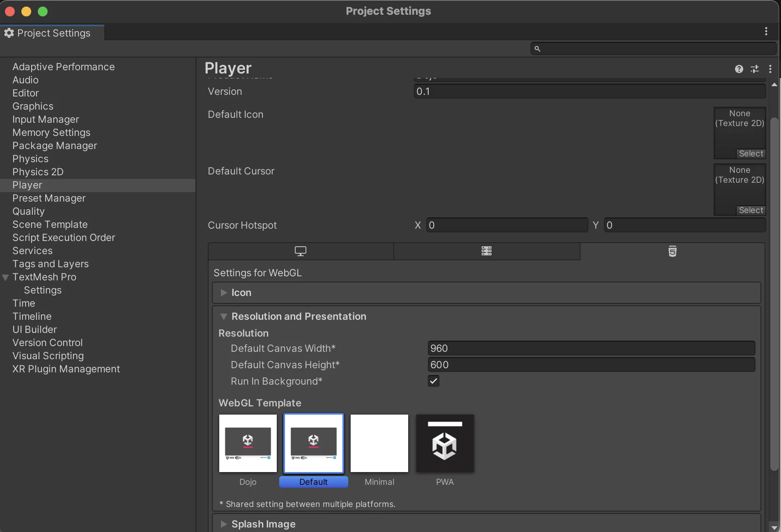
Task: Click the Default Canvas Width field
Action: click(591, 349)
